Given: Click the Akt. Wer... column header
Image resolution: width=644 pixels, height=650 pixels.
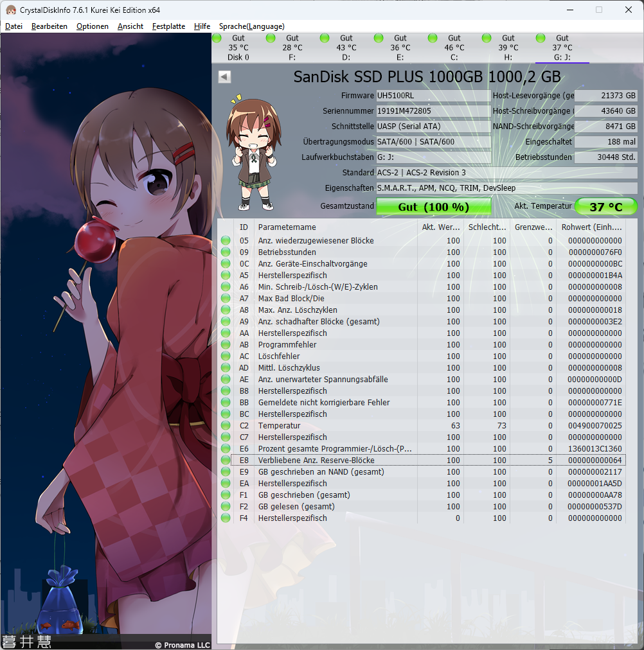Looking at the screenshot, I should (x=440, y=227).
